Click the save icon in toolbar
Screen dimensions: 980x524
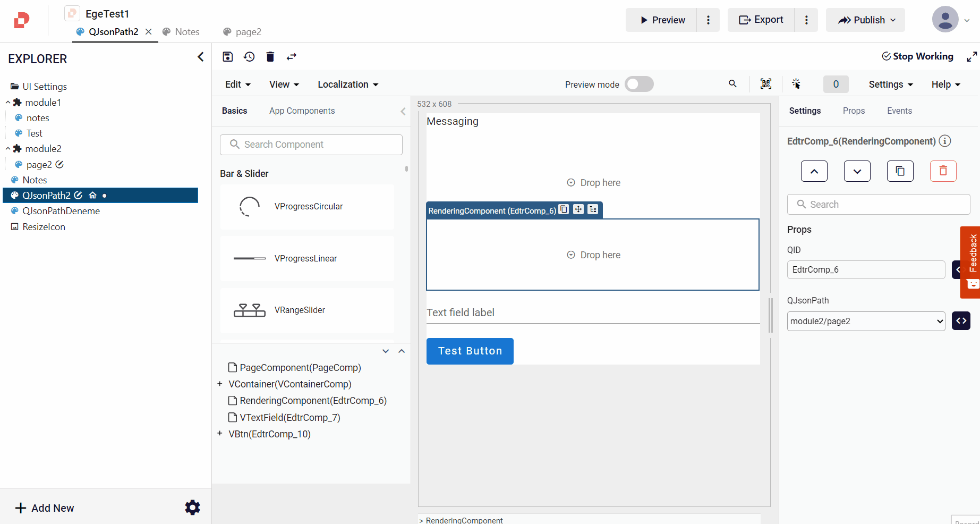click(x=228, y=57)
